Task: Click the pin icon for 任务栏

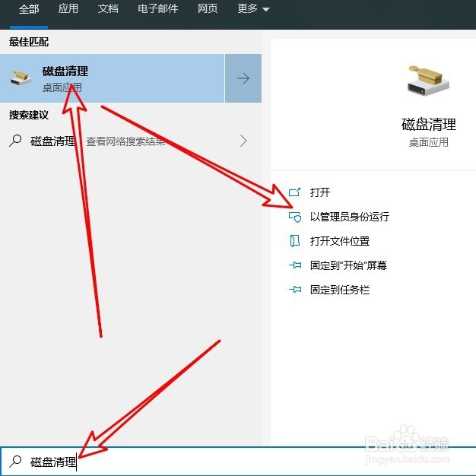Action: 295,290
